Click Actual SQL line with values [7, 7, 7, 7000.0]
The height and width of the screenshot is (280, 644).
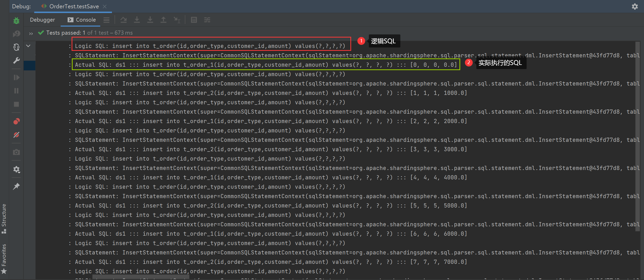coord(271,262)
